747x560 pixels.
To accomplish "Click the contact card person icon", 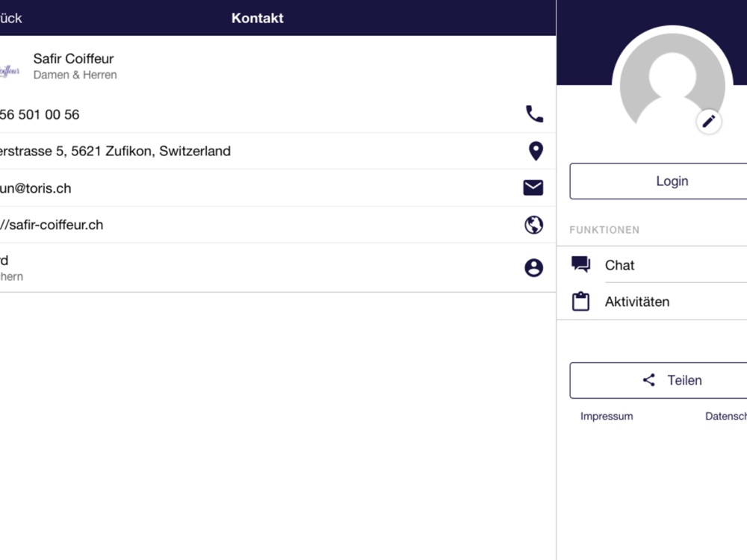I will [x=533, y=267].
